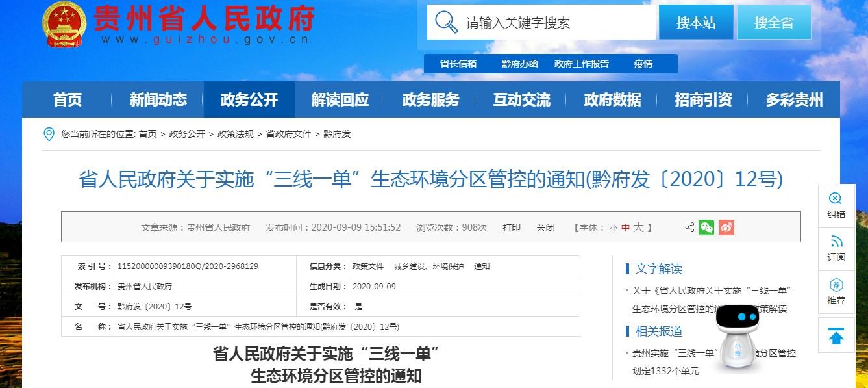
Task: Click the 搜本站 search button
Action: click(x=696, y=23)
